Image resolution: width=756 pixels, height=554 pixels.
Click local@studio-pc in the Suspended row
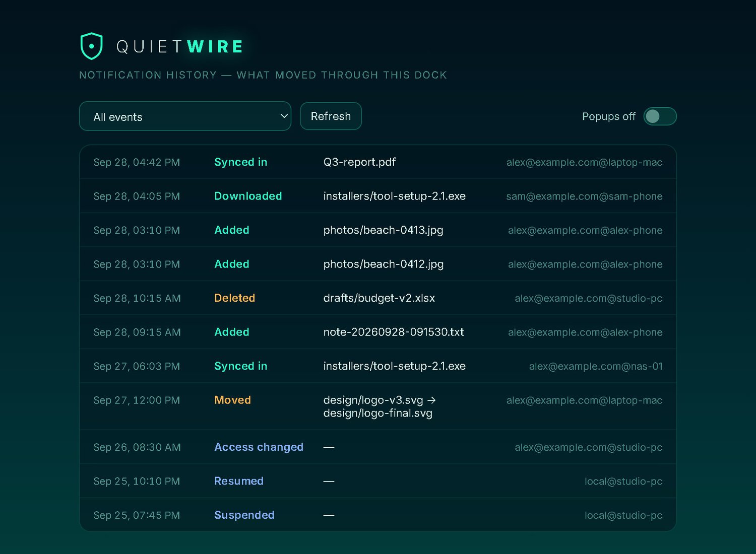pyautogui.click(x=623, y=515)
